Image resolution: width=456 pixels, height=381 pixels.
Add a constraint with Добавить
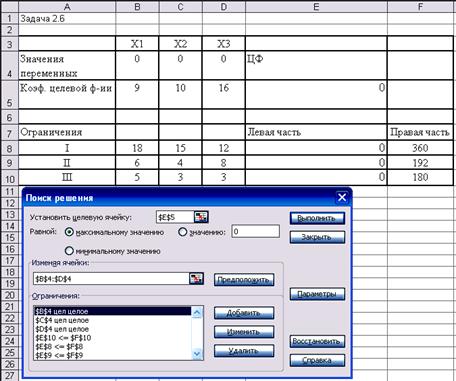[244, 313]
